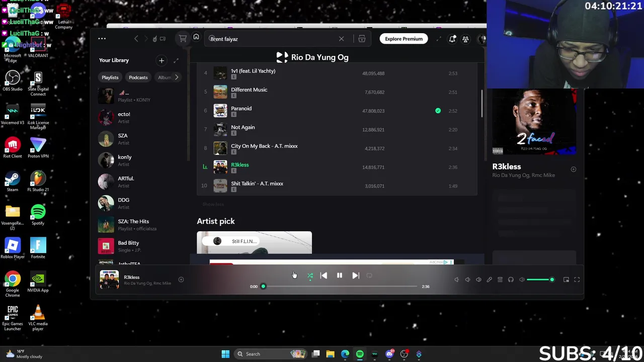This screenshot has width=644, height=362.
Task: Toggle shuffle in the player bar
Action: click(310, 276)
